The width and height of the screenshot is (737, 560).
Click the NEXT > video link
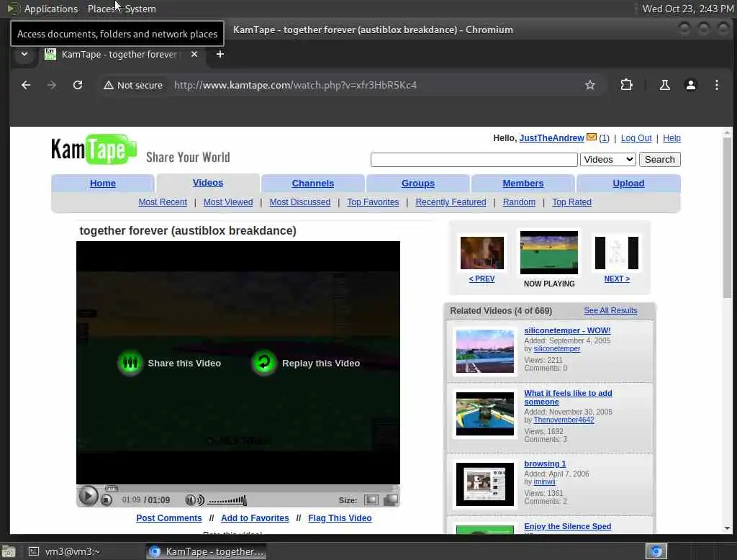(617, 279)
